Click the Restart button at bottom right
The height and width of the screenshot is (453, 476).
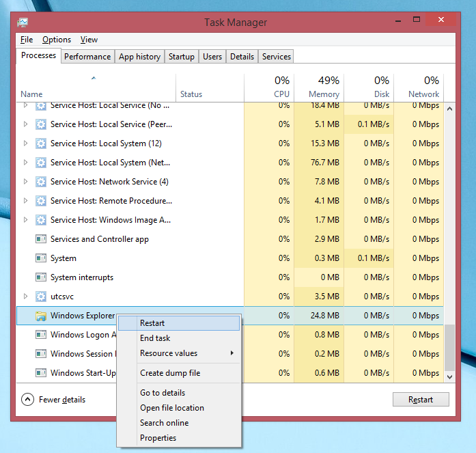pyautogui.click(x=421, y=400)
